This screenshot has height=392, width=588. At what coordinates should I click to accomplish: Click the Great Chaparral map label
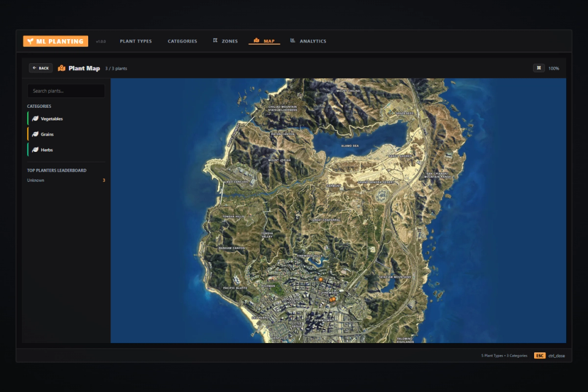(326, 220)
